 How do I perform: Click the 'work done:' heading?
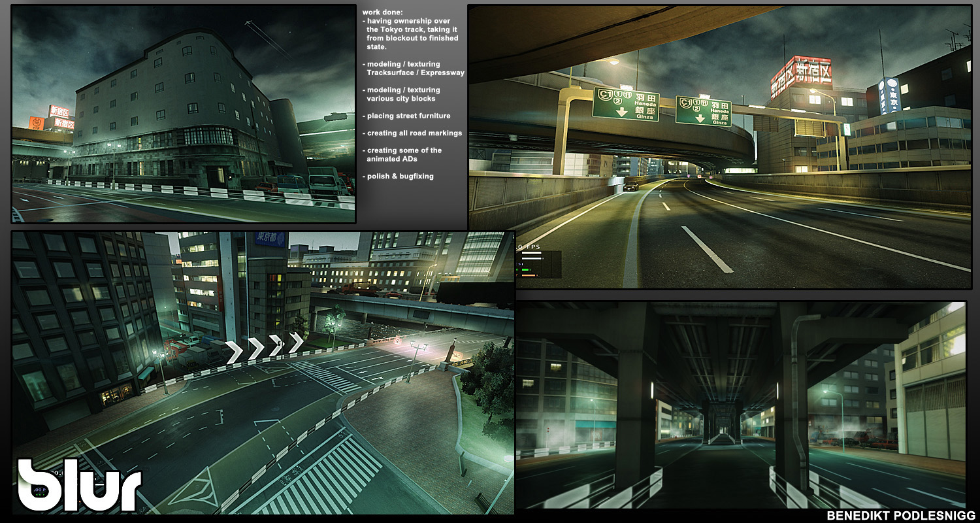tap(385, 12)
